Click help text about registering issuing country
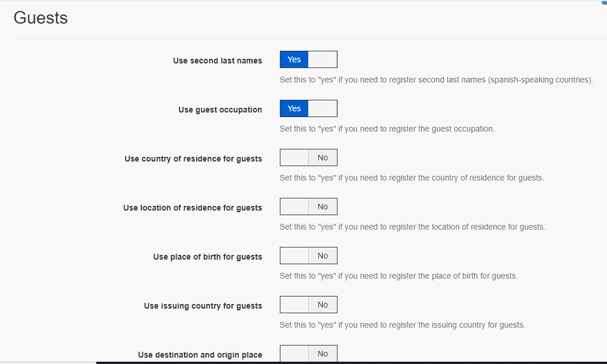Image resolution: width=607 pixels, height=364 pixels. point(402,325)
